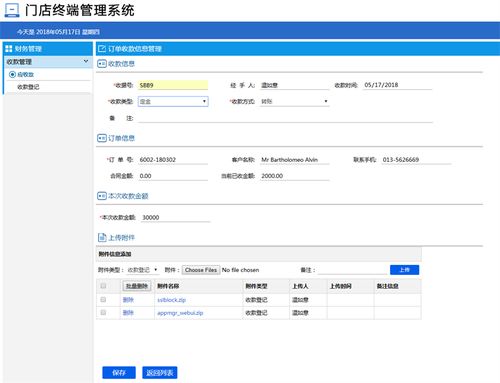Open the ssiblock.zip file link
This screenshot has height=383, width=500.
tap(171, 300)
